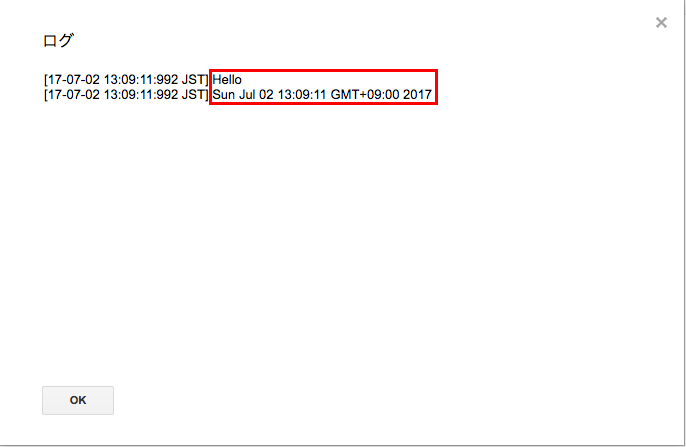Click JST in the first log entry
The height and width of the screenshot is (447, 686).
click(194, 80)
